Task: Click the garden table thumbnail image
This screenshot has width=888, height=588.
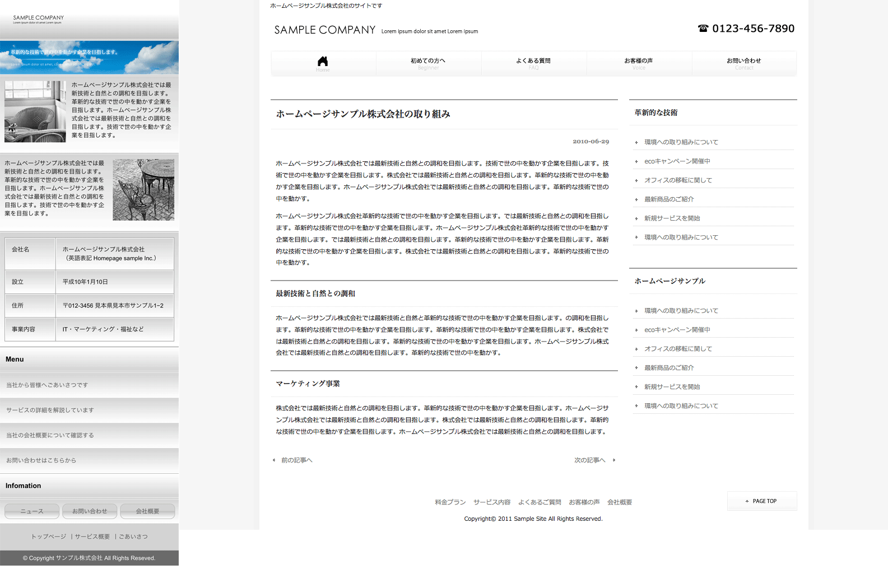Action: click(143, 190)
